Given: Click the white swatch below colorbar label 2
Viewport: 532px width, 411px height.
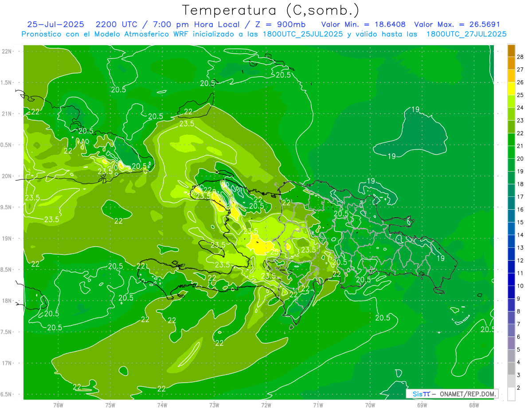Looking at the screenshot, I should click(x=511, y=394).
